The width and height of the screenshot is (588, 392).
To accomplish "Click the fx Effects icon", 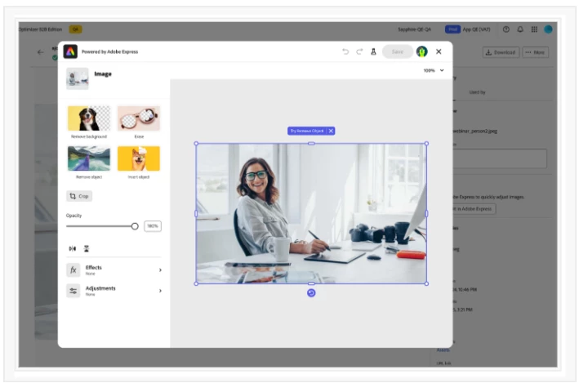I will coord(73,270).
